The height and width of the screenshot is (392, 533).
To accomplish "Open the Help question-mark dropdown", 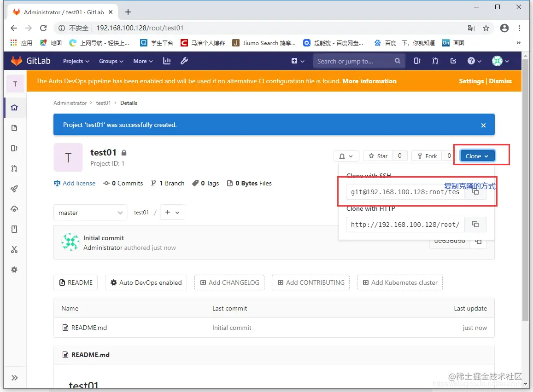I will (474, 61).
